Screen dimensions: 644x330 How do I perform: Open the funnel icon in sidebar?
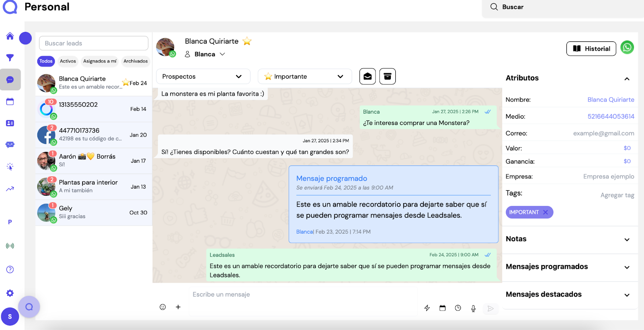tap(10, 58)
